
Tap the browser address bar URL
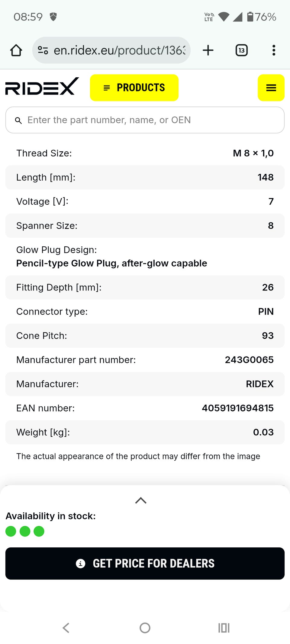click(x=119, y=50)
